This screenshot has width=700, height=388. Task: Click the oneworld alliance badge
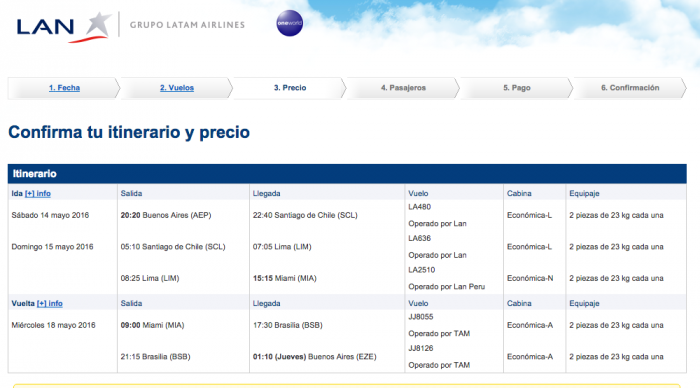(289, 23)
